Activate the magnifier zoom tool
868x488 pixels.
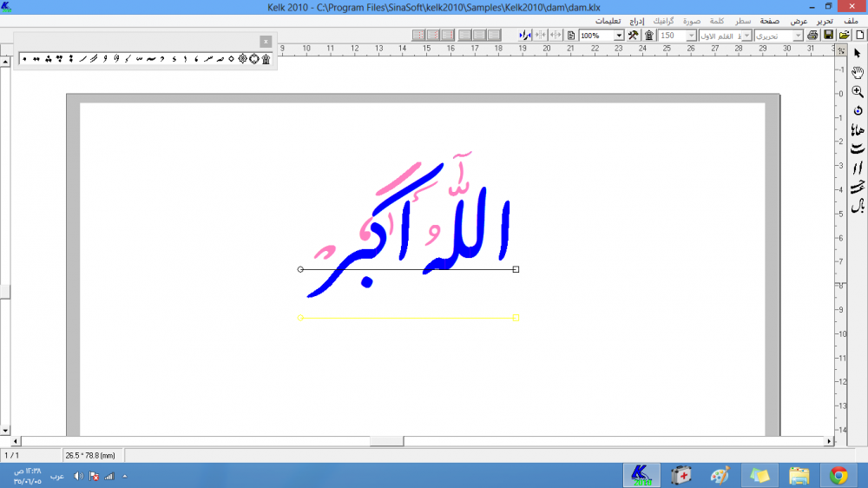858,91
